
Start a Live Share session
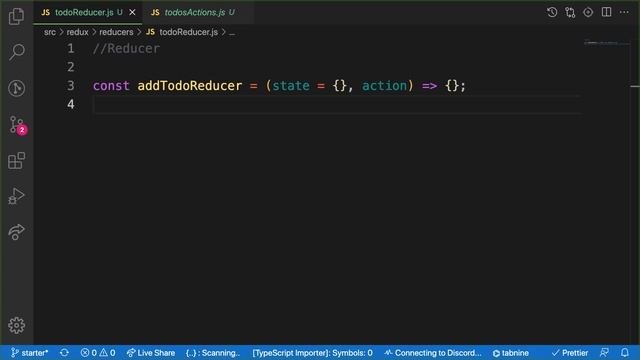tap(151, 353)
